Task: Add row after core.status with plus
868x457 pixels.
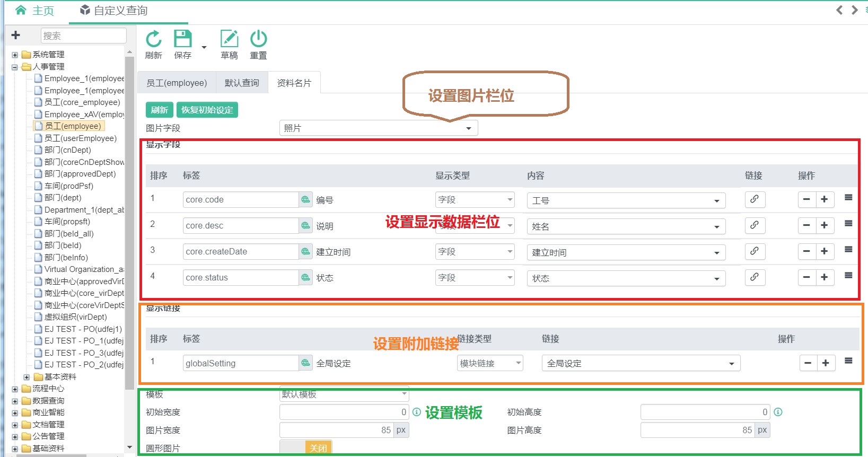Action: pos(825,277)
